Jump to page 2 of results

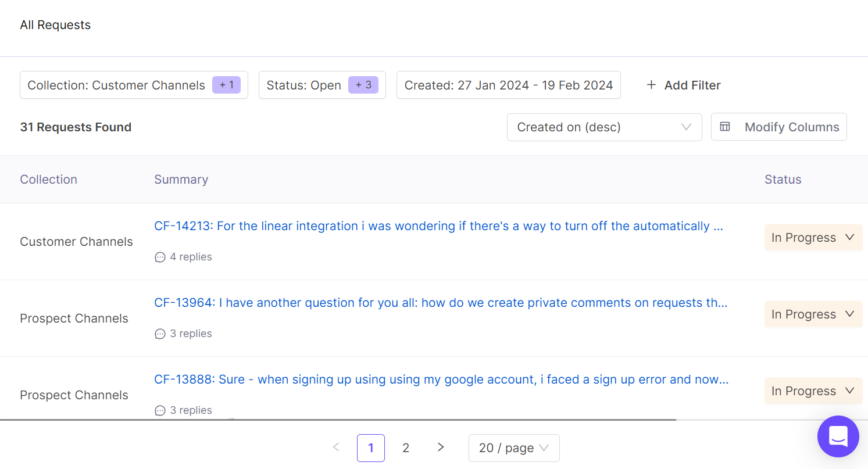[406, 448]
